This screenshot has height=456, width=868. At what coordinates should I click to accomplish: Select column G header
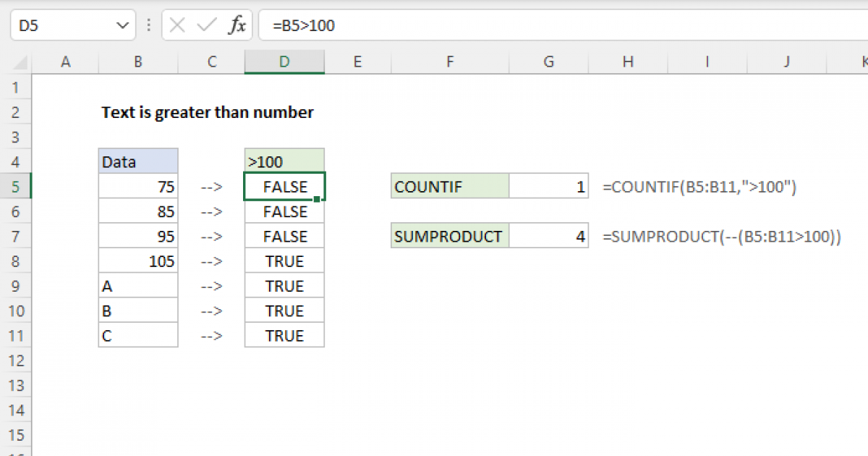[549, 62]
